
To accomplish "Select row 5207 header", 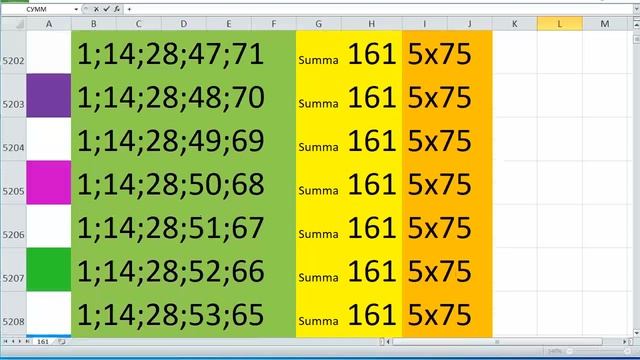I will coord(13,269).
